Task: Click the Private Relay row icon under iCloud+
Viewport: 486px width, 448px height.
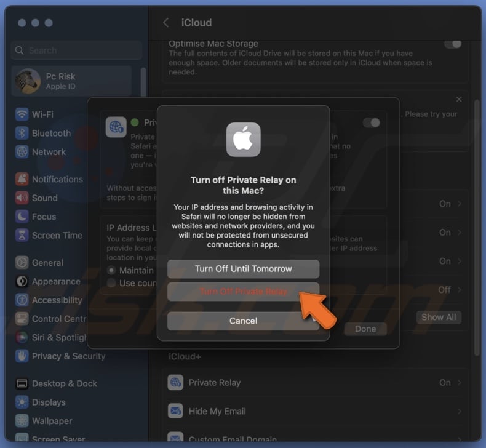Action: click(175, 382)
